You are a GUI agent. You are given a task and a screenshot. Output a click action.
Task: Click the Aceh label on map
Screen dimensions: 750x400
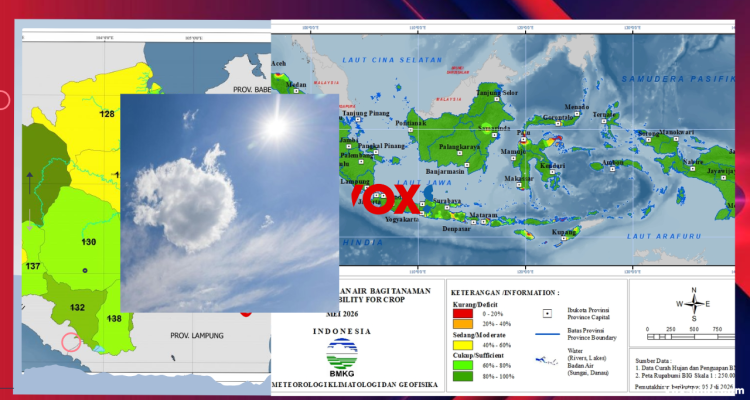click(278, 64)
